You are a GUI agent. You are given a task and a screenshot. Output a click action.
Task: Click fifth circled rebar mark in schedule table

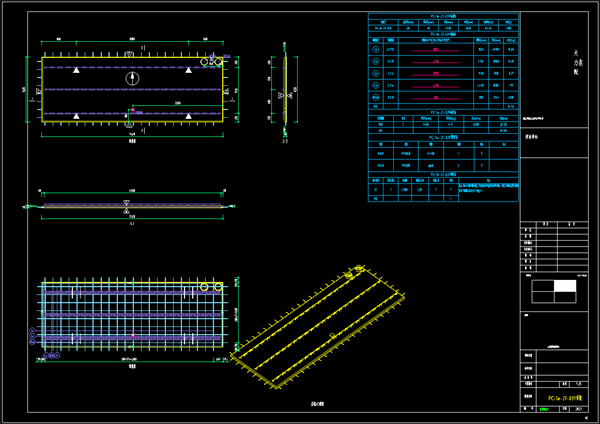coord(376,97)
